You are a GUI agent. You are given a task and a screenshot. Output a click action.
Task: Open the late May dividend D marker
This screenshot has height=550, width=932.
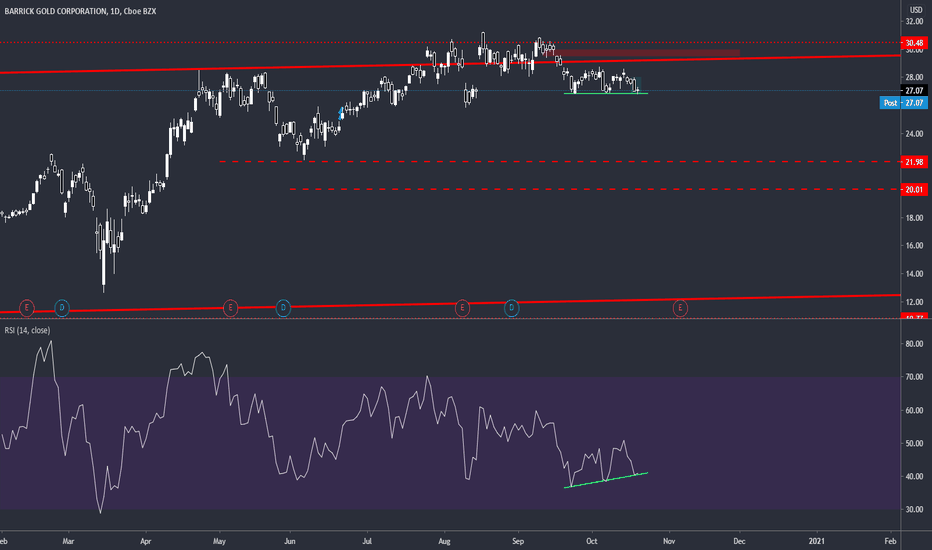click(284, 308)
